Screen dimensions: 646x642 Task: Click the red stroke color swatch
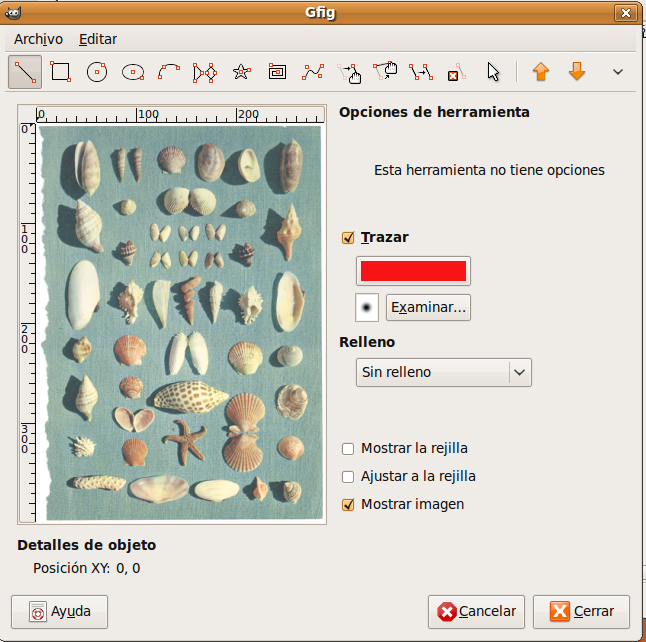pos(413,271)
